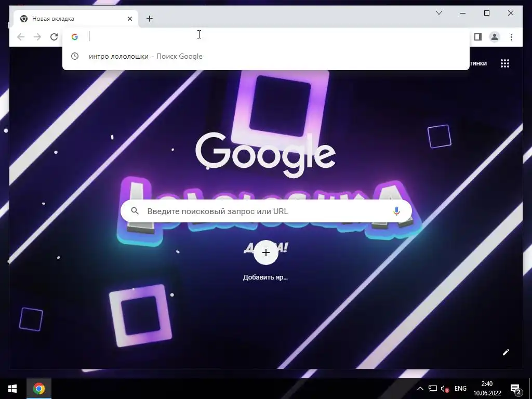This screenshot has width=532, height=399.
Task: Close the Chrome window
Action: [x=510, y=13]
